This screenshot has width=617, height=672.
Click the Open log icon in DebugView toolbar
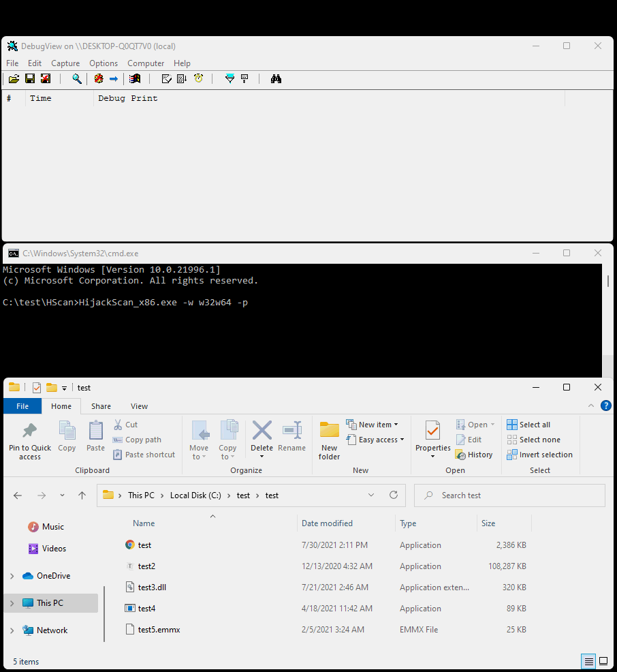(14, 79)
